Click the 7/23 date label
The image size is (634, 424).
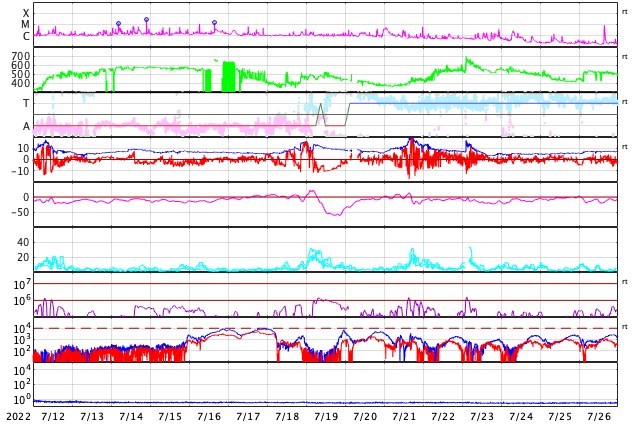click(x=482, y=417)
